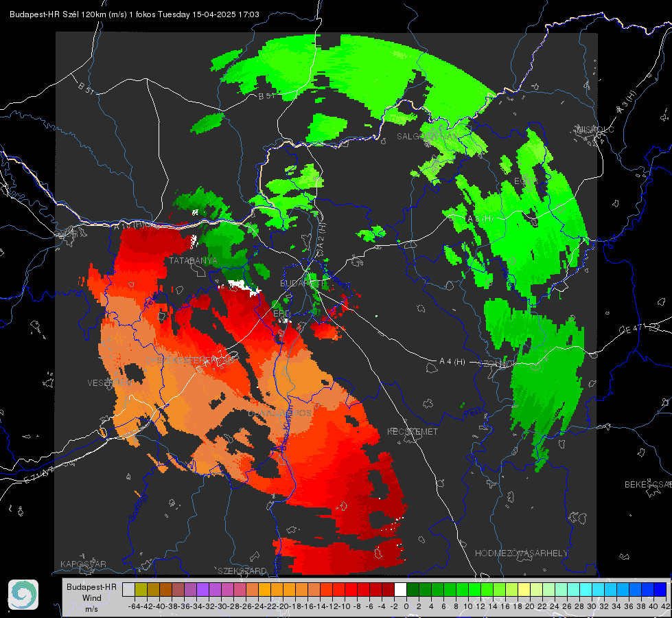This screenshot has width=672, height=618.
Task: Click the radar title with date 15-04-2025 17:03
Action: (134, 14)
